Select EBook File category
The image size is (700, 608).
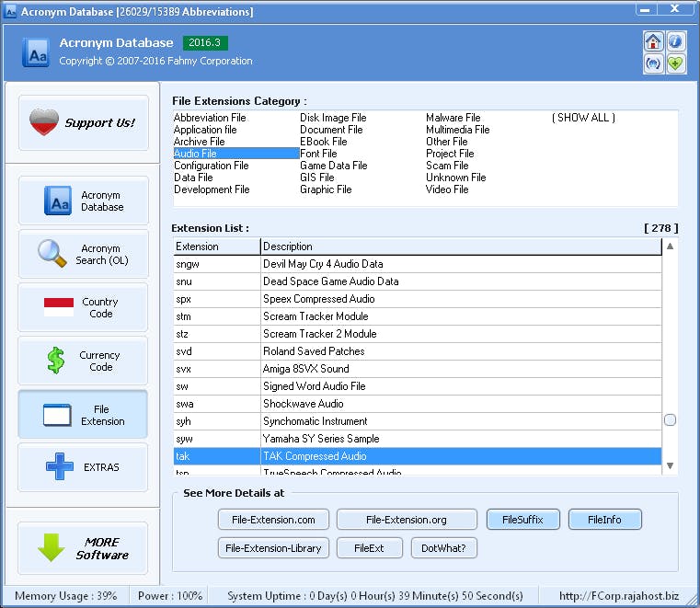pos(324,142)
